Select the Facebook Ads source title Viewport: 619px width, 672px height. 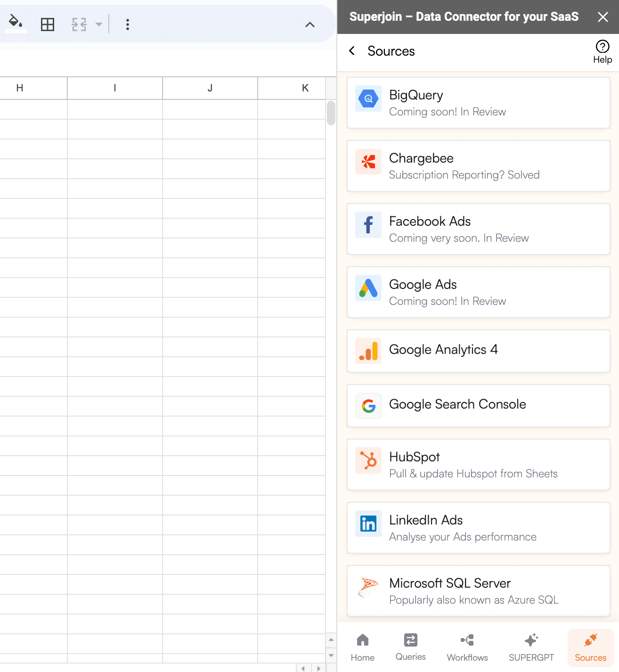pyautogui.click(x=430, y=221)
